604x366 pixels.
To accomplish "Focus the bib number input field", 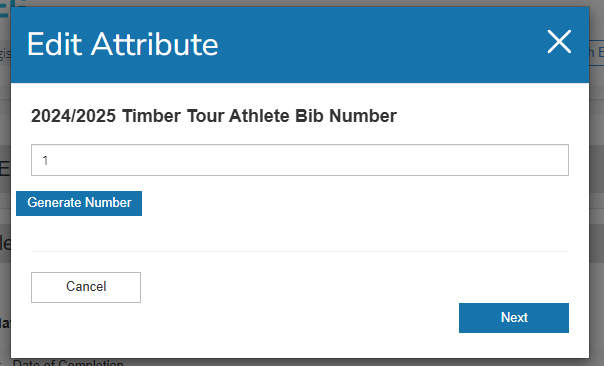I will point(300,160).
